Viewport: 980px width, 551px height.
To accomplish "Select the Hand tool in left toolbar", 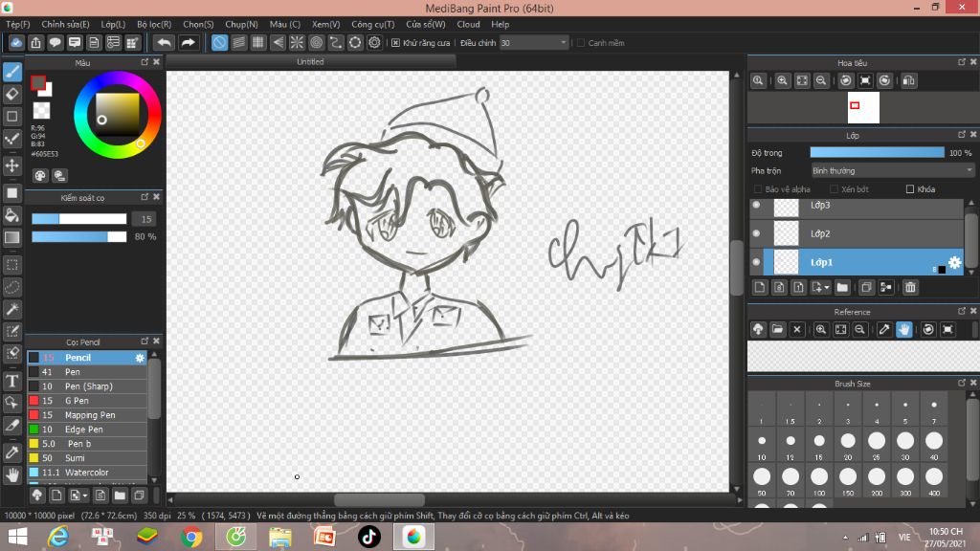I will 12,474.
